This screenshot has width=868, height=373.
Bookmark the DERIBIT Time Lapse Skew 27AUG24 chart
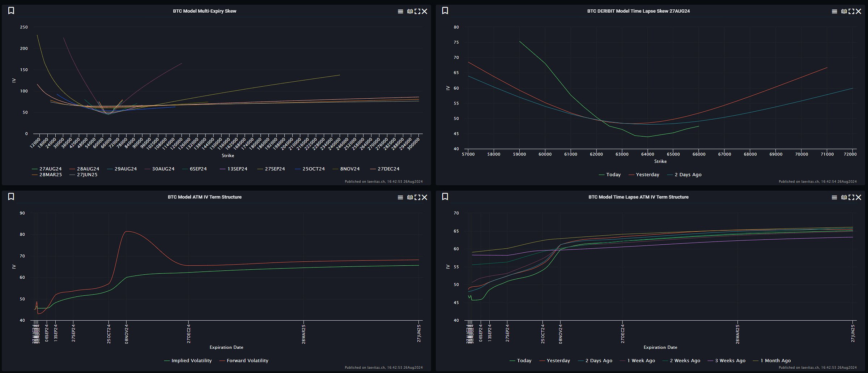[445, 11]
